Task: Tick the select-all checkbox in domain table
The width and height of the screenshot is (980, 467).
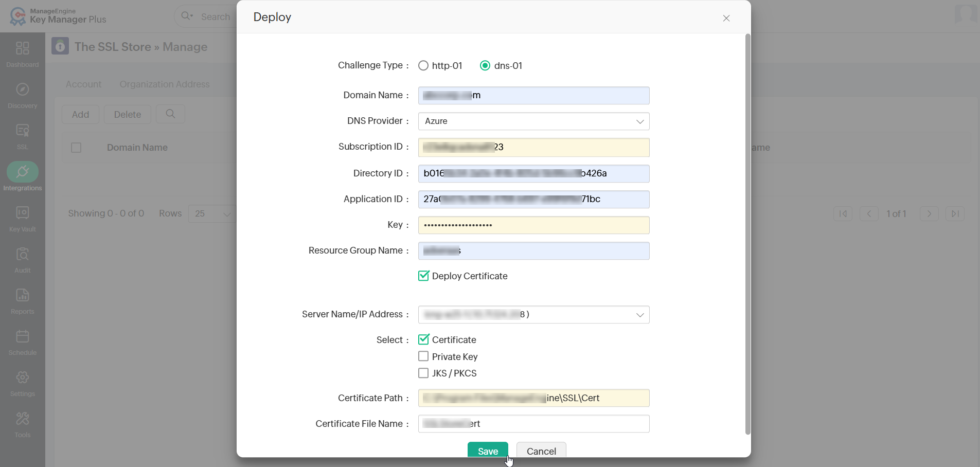Action: (x=76, y=148)
